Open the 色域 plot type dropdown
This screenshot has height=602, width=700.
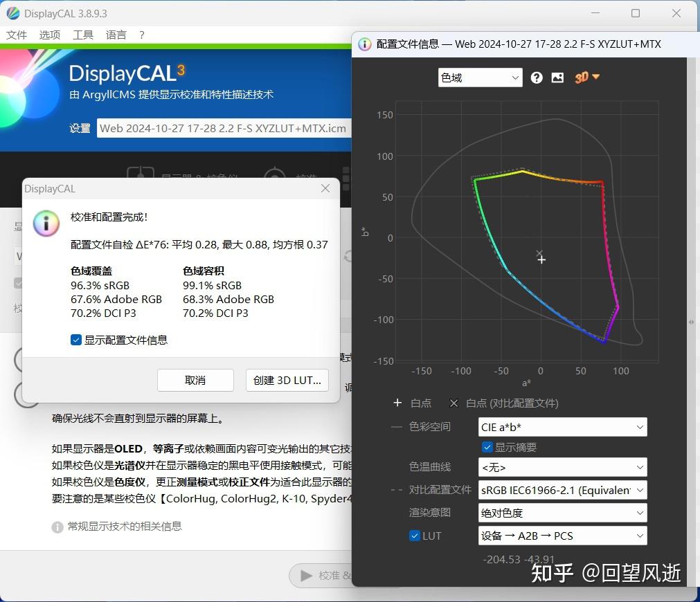pyautogui.click(x=480, y=77)
